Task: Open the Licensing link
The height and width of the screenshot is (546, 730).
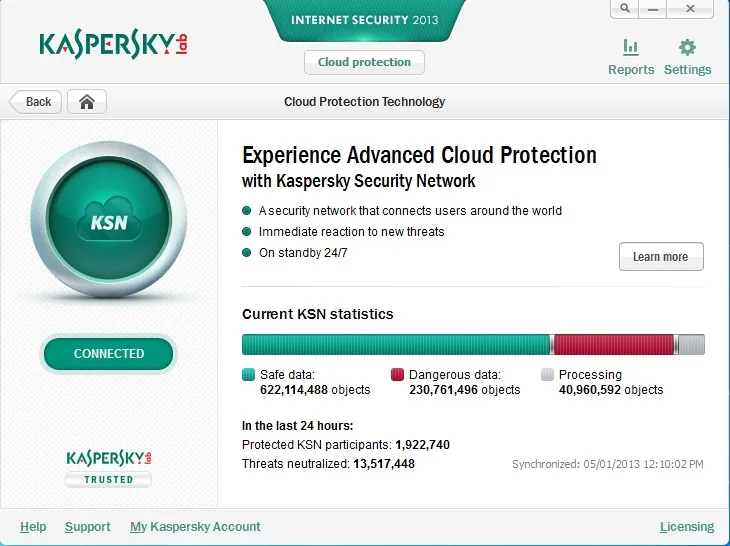Action: click(x=687, y=527)
